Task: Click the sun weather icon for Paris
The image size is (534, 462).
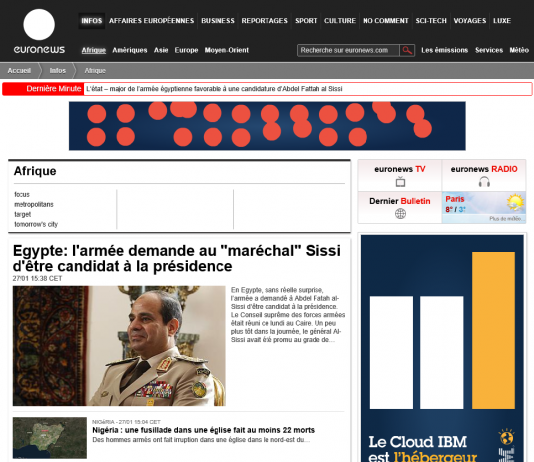Action: click(x=515, y=203)
